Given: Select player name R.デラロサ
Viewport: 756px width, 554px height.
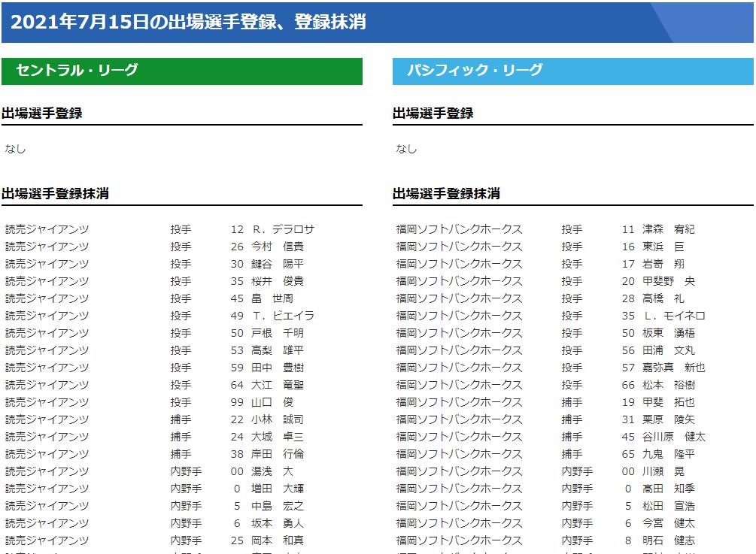Looking at the screenshot, I should [x=284, y=229].
